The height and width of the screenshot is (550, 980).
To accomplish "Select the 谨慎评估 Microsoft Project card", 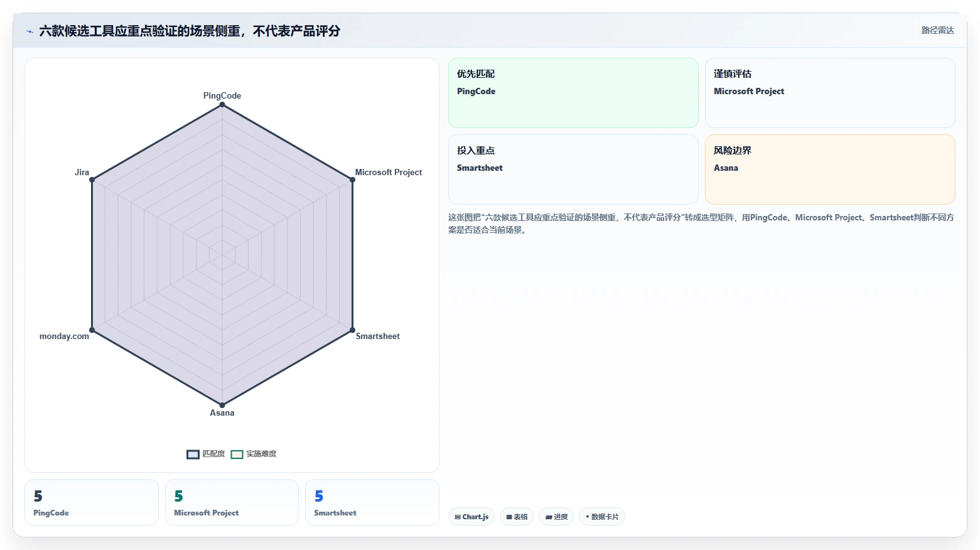I will [830, 93].
